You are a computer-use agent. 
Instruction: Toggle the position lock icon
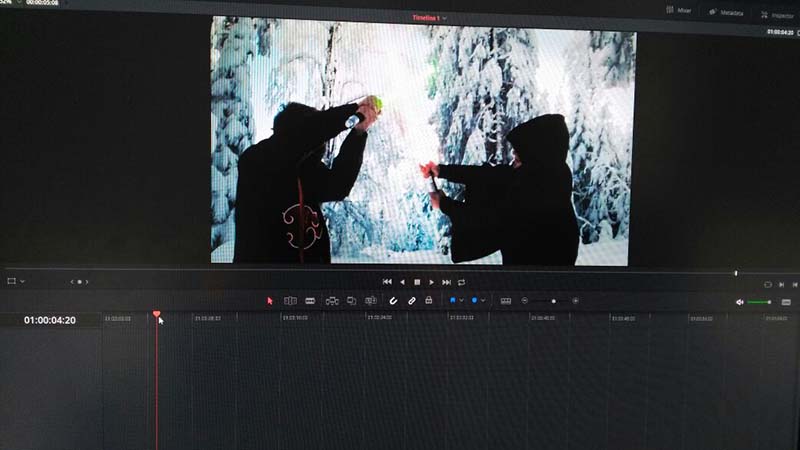tap(429, 300)
